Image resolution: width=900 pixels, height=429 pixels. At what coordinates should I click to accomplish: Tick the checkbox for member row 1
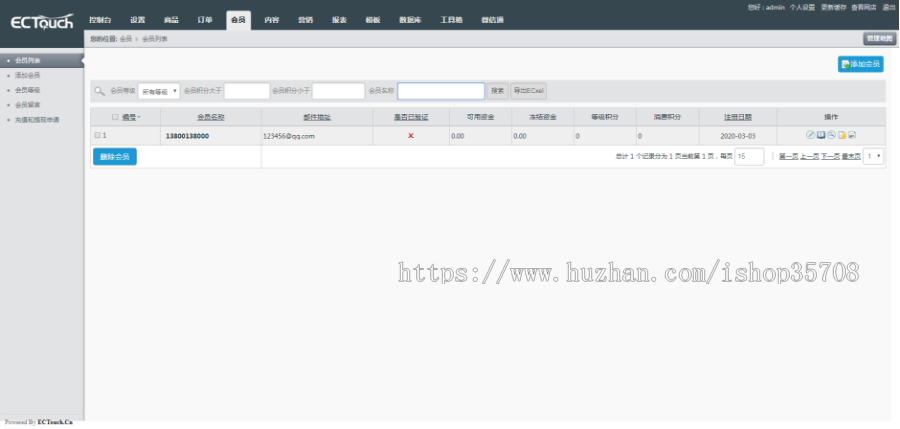point(97,135)
